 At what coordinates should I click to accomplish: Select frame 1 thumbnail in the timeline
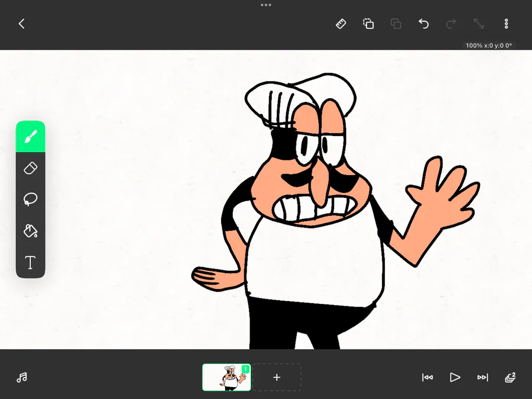(x=226, y=377)
